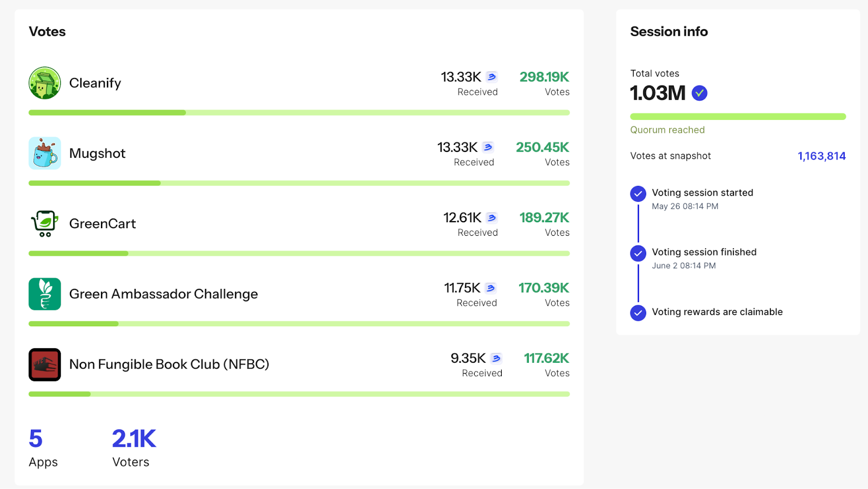Open the Mugshot app name link
Viewport: 868px width, 489px height.
(97, 153)
